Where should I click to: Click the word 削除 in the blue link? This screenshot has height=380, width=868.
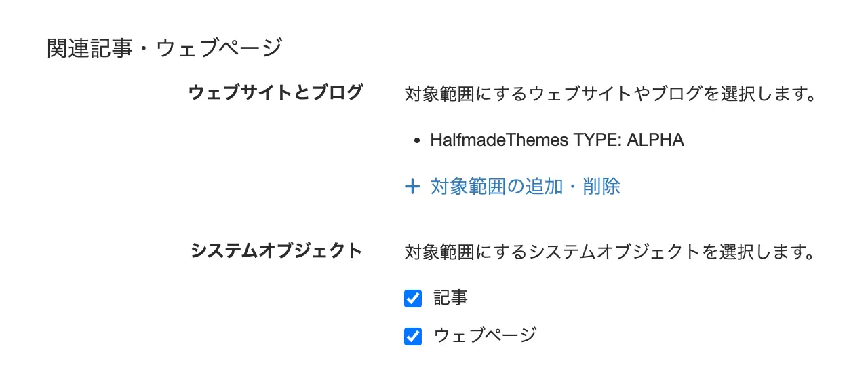click(601, 187)
